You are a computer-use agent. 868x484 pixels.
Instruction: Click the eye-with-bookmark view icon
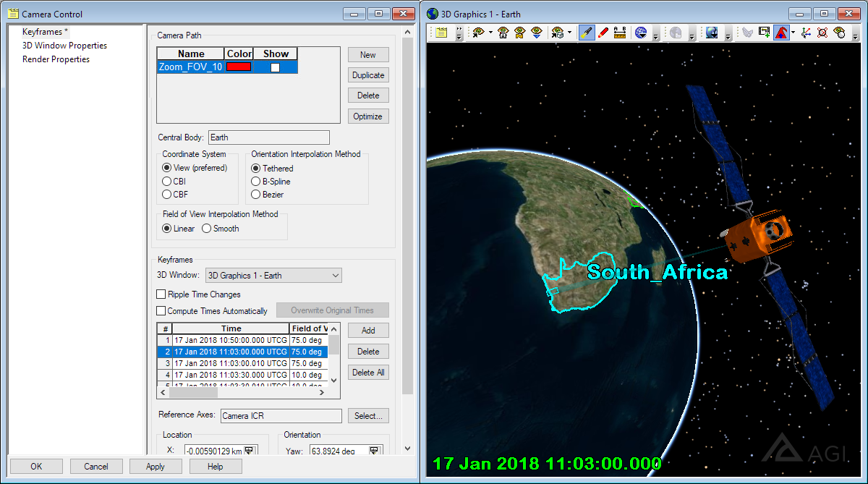pos(519,33)
